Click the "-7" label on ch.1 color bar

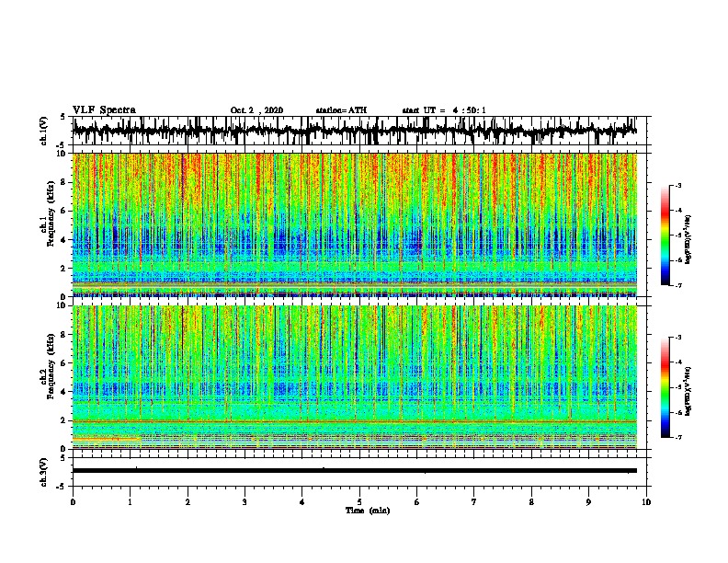point(677,285)
